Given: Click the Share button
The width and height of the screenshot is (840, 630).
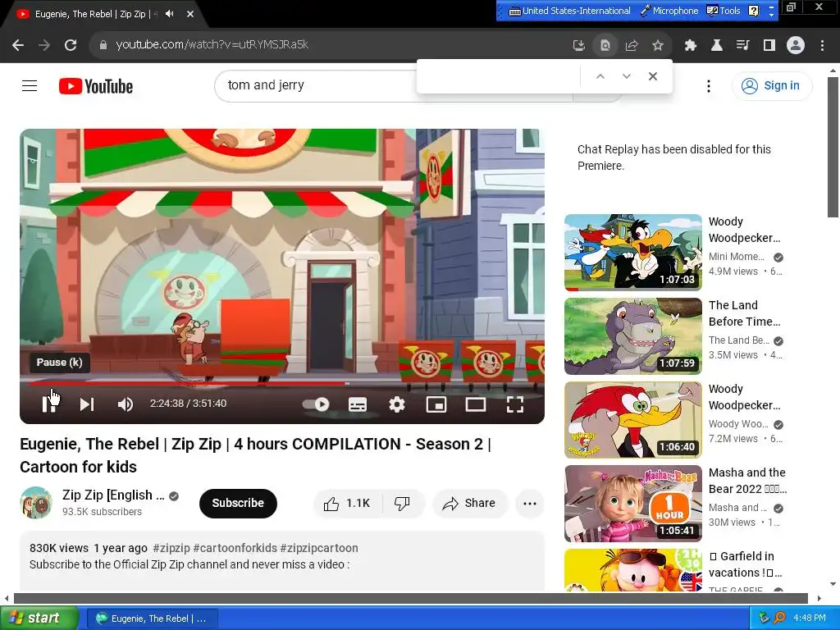Looking at the screenshot, I should (469, 503).
